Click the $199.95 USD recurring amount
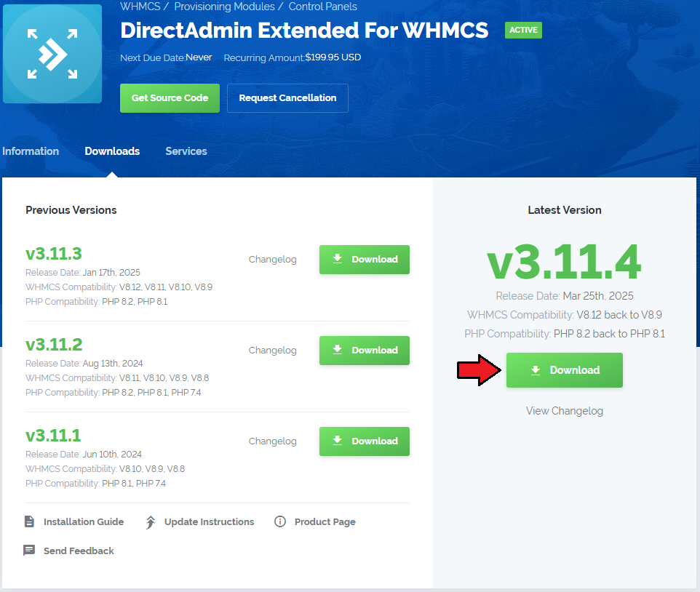 click(333, 57)
